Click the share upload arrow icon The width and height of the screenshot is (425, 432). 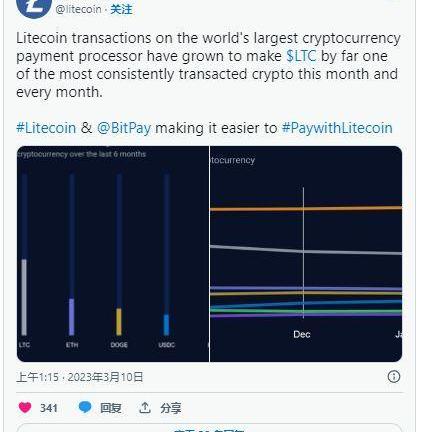coord(145,407)
